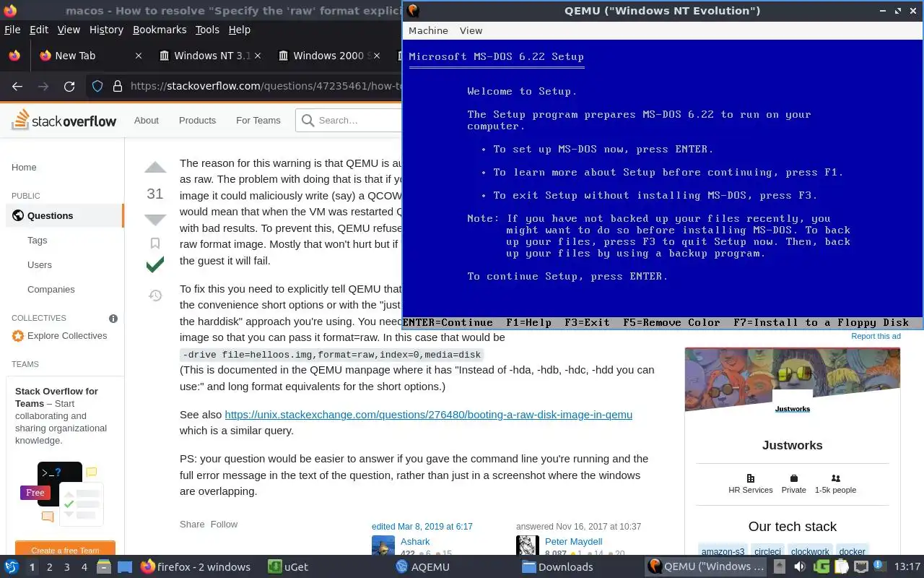This screenshot has width=924, height=578.
Task: Click the Collectives info icon
Action: (113, 318)
